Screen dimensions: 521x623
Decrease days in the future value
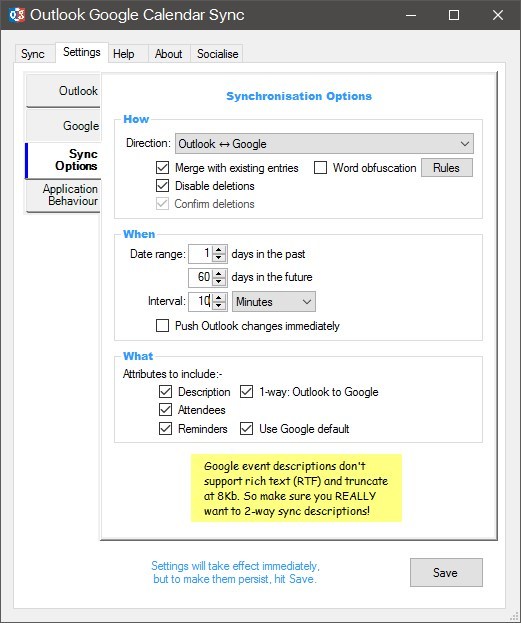[x=219, y=282]
